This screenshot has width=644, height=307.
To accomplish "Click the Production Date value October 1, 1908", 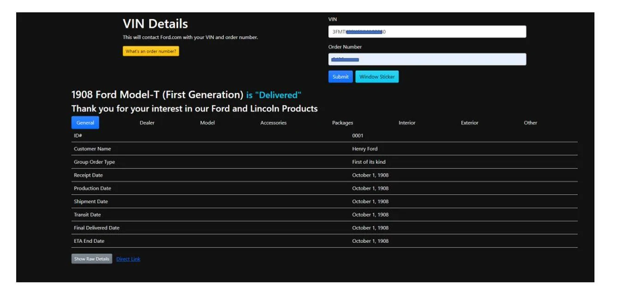I will [370, 188].
